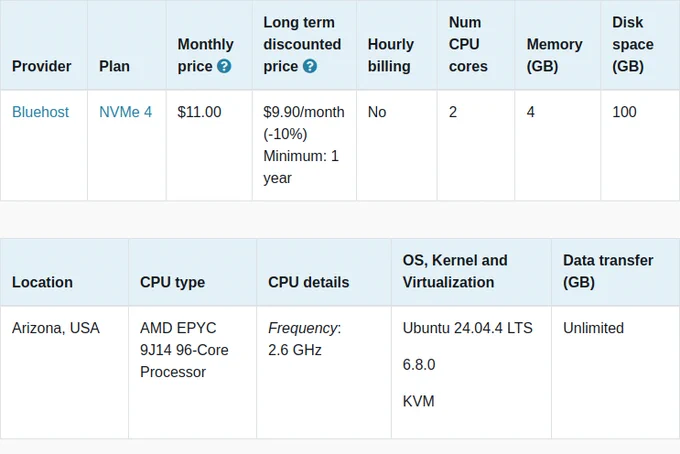Click the CPU details column header
680x454 pixels.
[x=308, y=282]
